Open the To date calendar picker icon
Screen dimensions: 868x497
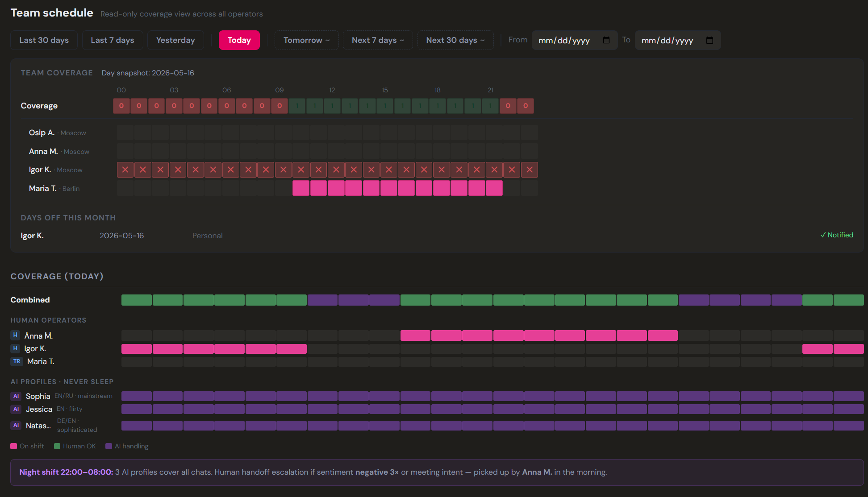tap(709, 40)
